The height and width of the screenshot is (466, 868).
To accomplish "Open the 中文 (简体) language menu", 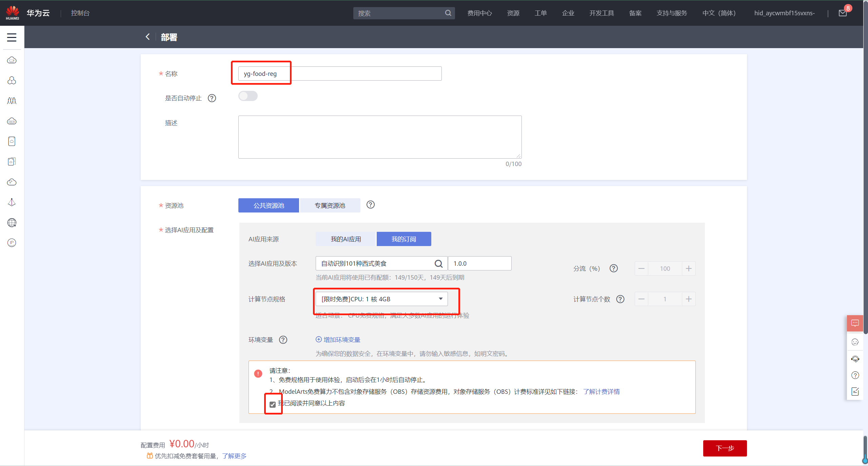I will coord(719,13).
